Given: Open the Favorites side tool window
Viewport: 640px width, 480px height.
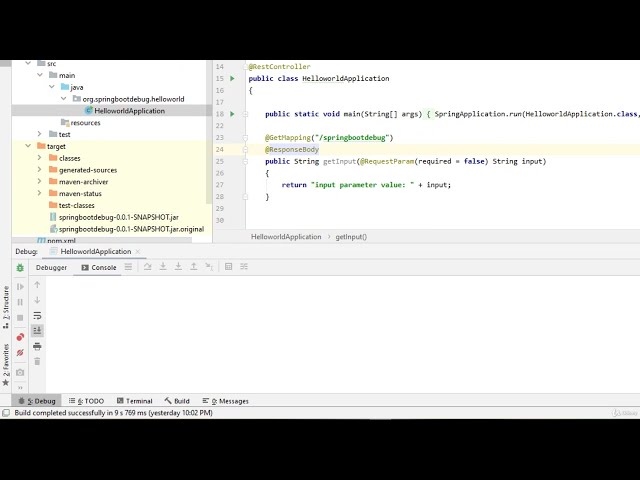Looking at the screenshot, I should 6,364.
